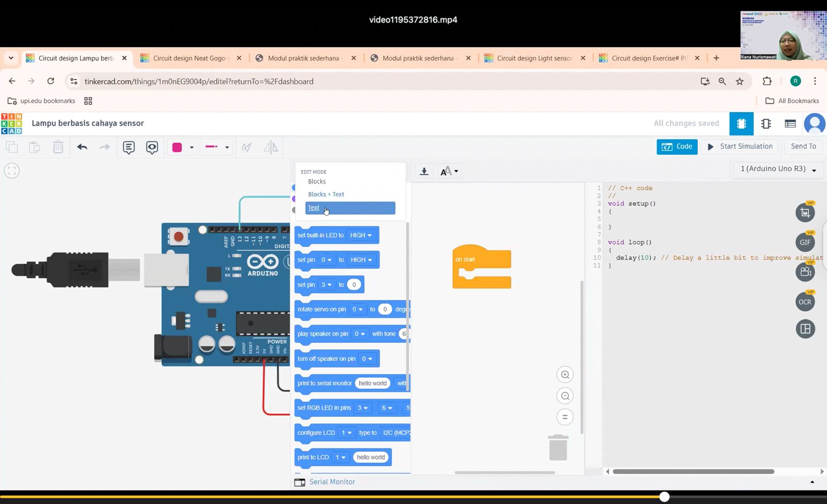The image size is (827, 504).
Task: Click the video record overlay icon
Action: click(805, 272)
